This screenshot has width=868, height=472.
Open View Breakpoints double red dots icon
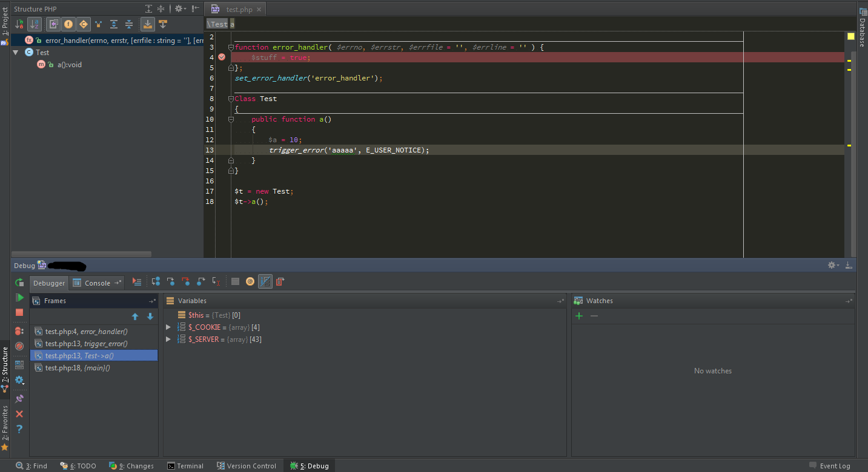(19, 331)
